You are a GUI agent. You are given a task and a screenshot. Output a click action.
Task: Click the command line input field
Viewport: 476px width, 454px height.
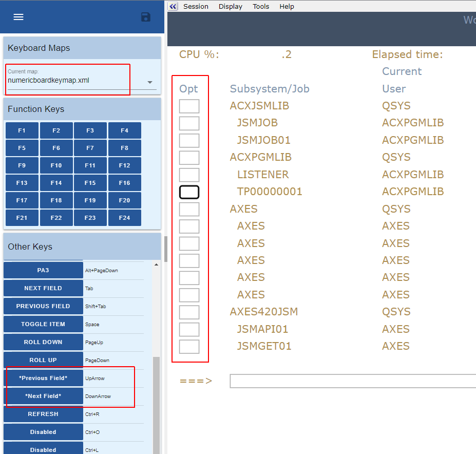click(352, 381)
